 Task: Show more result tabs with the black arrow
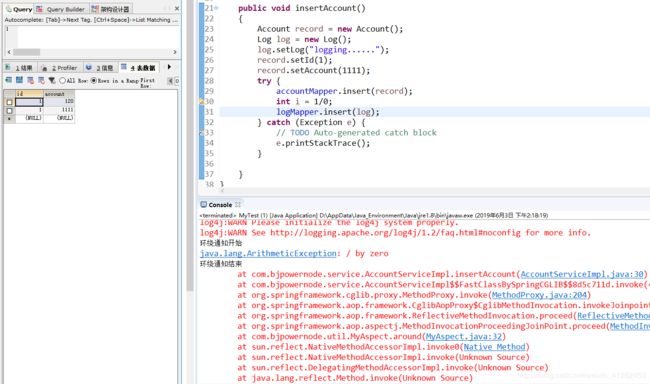(169, 67)
